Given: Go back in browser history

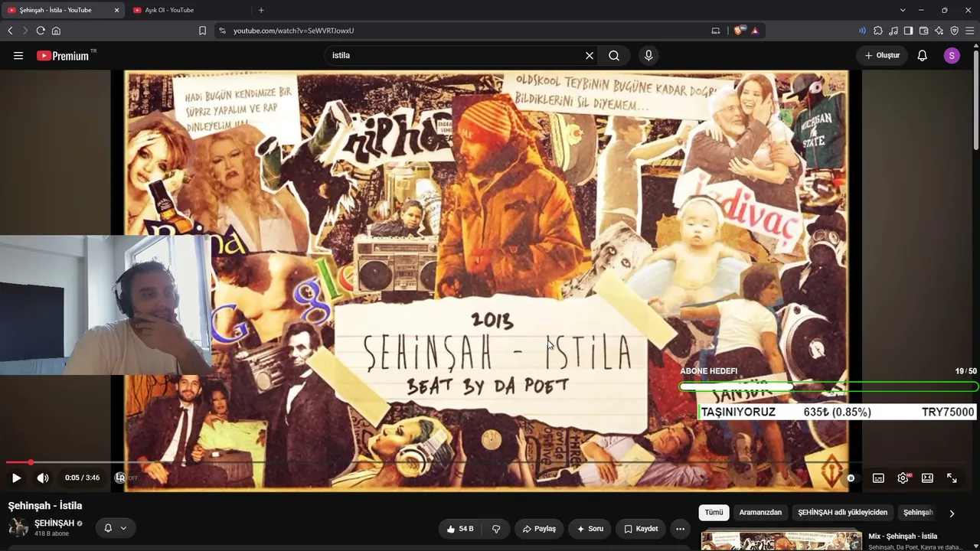Looking at the screenshot, I should [x=10, y=31].
